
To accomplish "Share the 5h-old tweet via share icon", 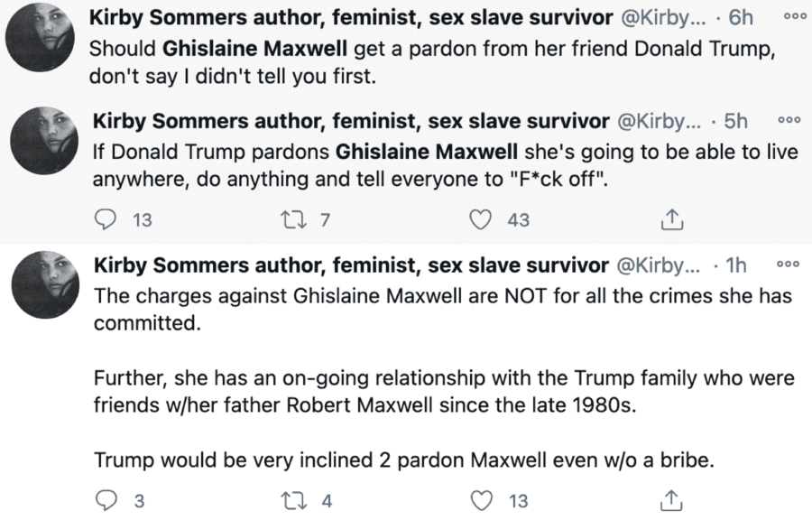I will 670,219.
